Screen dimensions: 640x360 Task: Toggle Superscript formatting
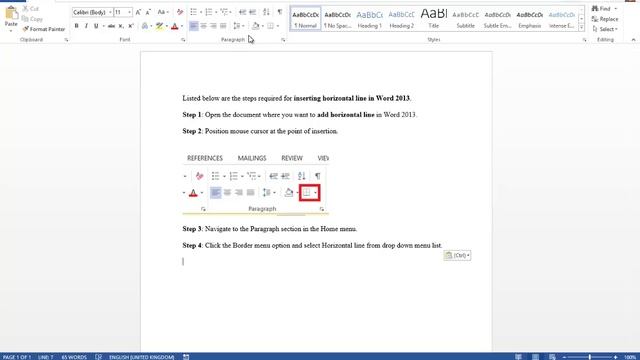131,26
